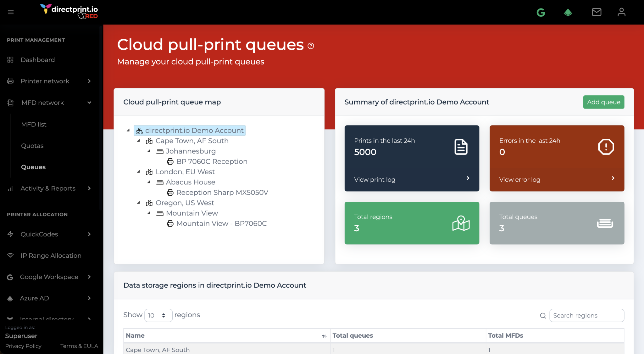
Task: Select the Dashboard grid icon in sidebar
Action: [x=10, y=59]
